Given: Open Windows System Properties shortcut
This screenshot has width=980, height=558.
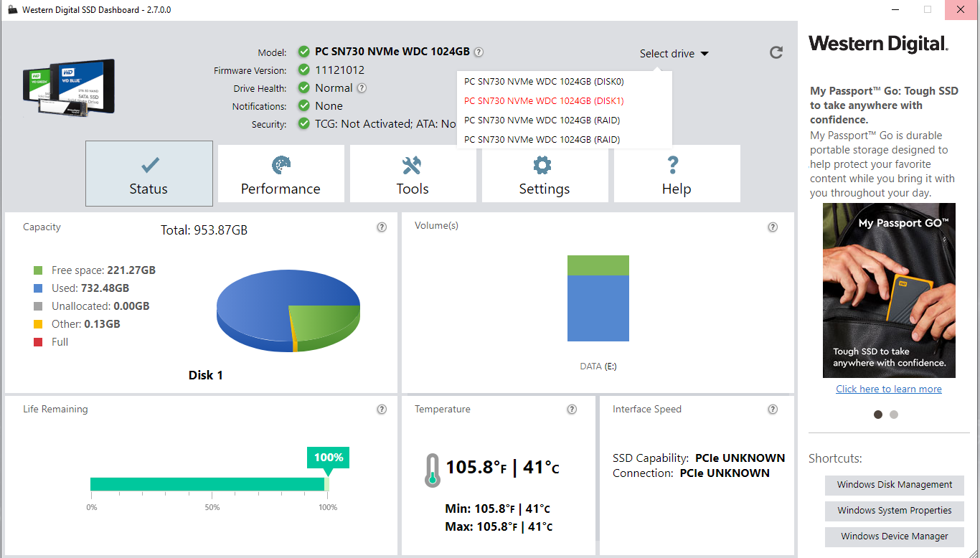Looking at the screenshot, I should (x=895, y=511).
